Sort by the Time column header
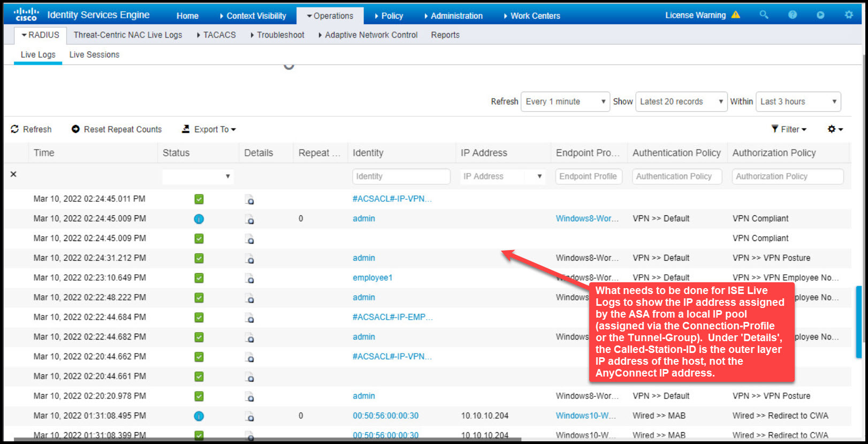The width and height of the screenshot is (868, 444). click(44, 153)
